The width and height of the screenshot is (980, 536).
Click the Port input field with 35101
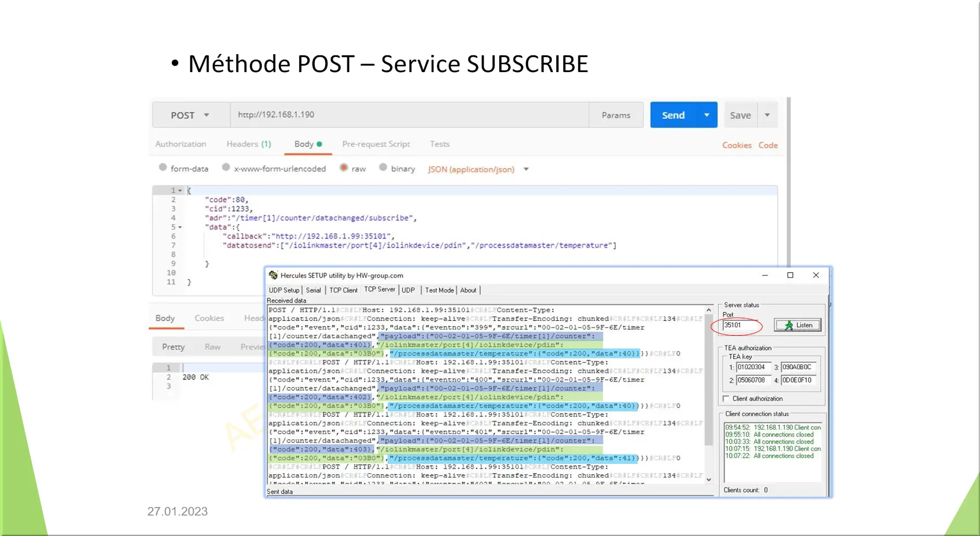[x=741, y=325]
